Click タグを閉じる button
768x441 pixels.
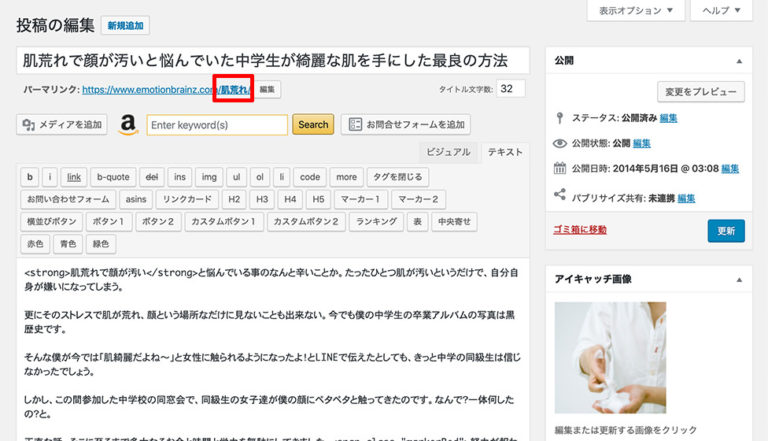click(398, 177)
